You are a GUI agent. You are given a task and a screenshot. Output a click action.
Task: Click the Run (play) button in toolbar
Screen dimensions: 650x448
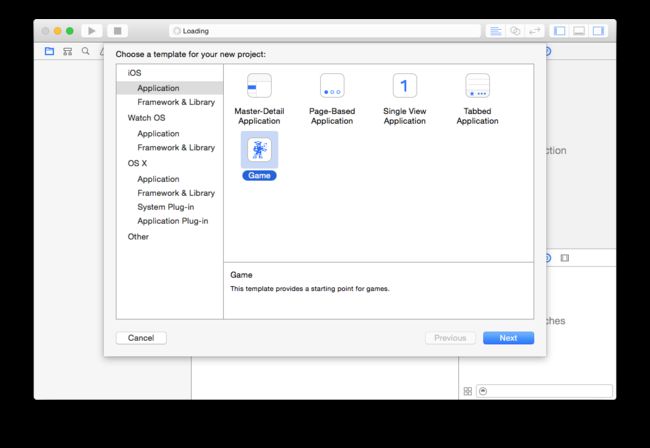[x=92, y=31]
